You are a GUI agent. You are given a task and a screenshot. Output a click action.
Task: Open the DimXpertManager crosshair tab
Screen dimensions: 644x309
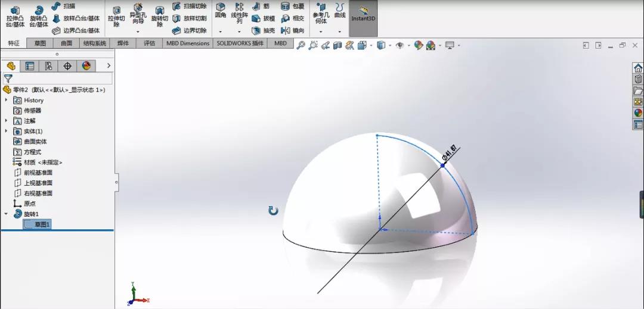[x=67, y=65]
